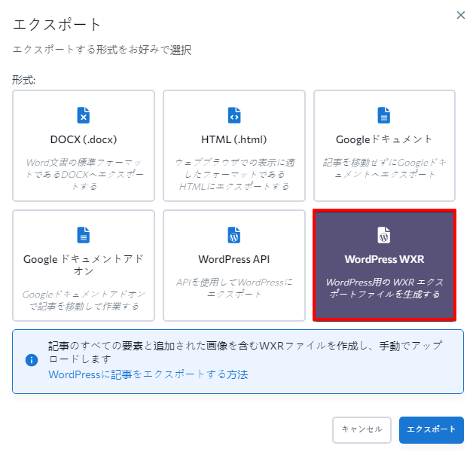
Task: Click the エクスポートする形式をお好みで選択 subtitle
Action: click(x=102, y=50)
